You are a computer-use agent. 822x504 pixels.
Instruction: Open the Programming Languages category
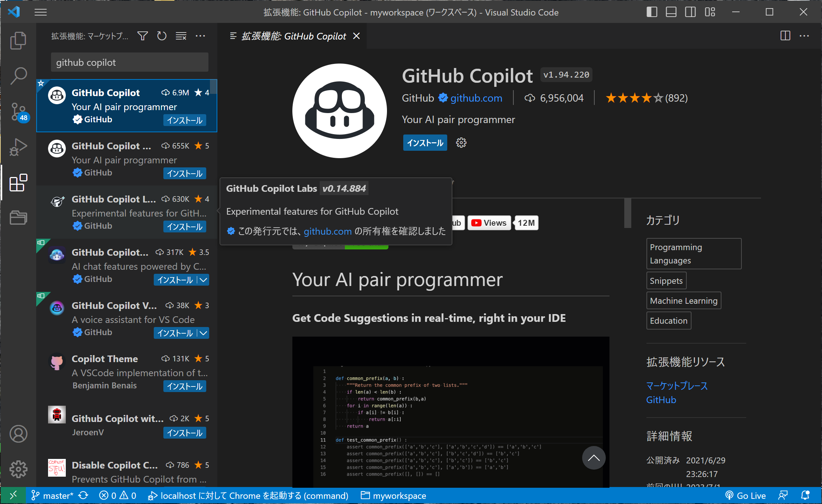tap(694, 253)
